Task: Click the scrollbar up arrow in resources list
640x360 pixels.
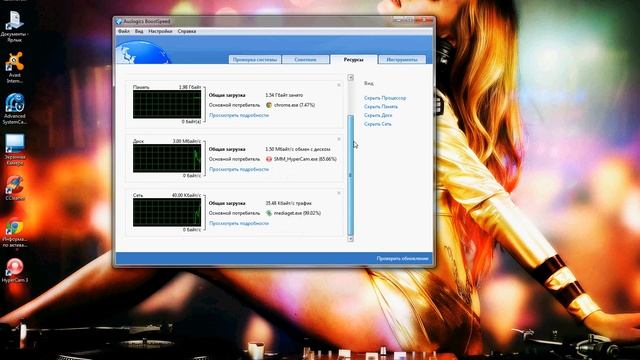Action: coord(350,78)
